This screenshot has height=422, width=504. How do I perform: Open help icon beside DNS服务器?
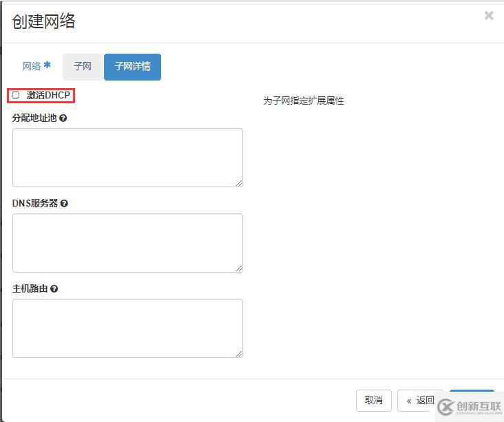(x=64, y=203)
